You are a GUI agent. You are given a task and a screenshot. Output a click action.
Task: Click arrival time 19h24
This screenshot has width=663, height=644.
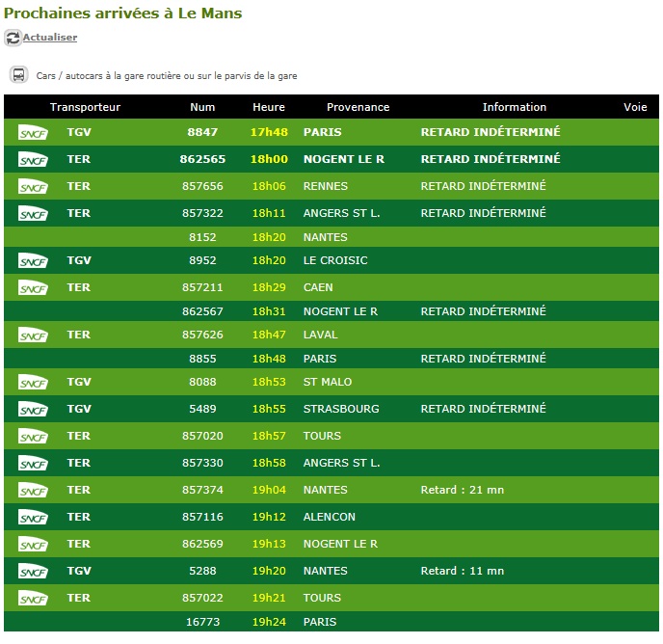coord(269,622)
